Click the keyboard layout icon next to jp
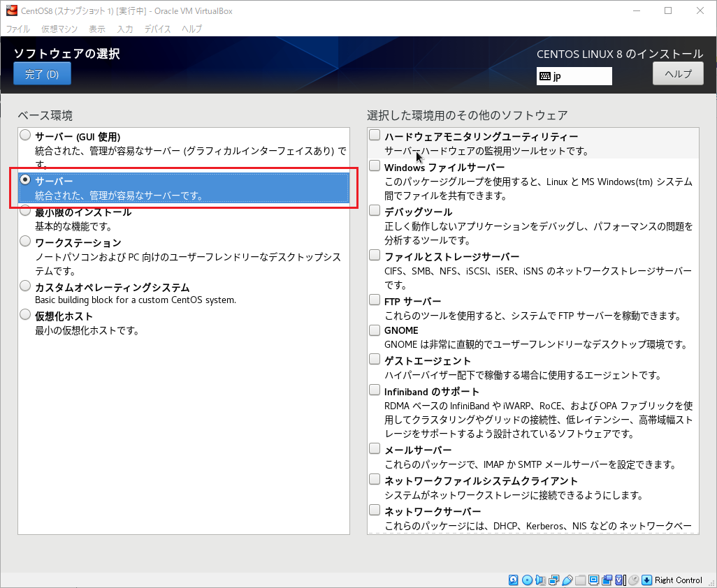Viewport: 717px width, 588px height. point(544,76)
